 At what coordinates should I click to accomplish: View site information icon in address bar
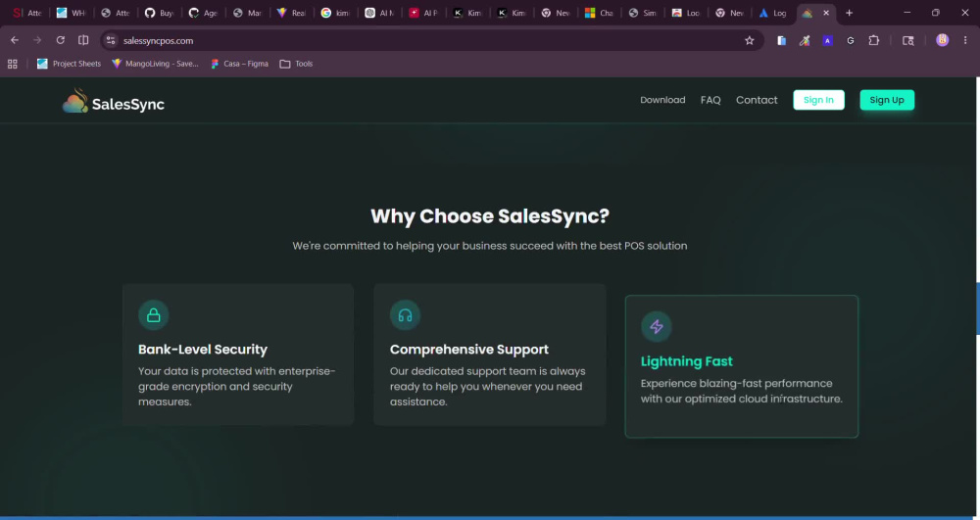(111, 40)
